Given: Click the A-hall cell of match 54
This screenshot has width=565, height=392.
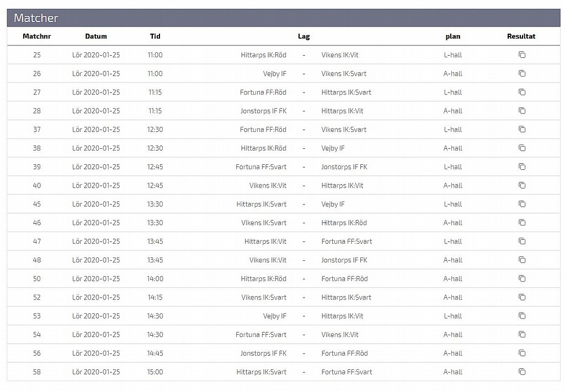Looking at the screenshot, I should coord(452,335).
